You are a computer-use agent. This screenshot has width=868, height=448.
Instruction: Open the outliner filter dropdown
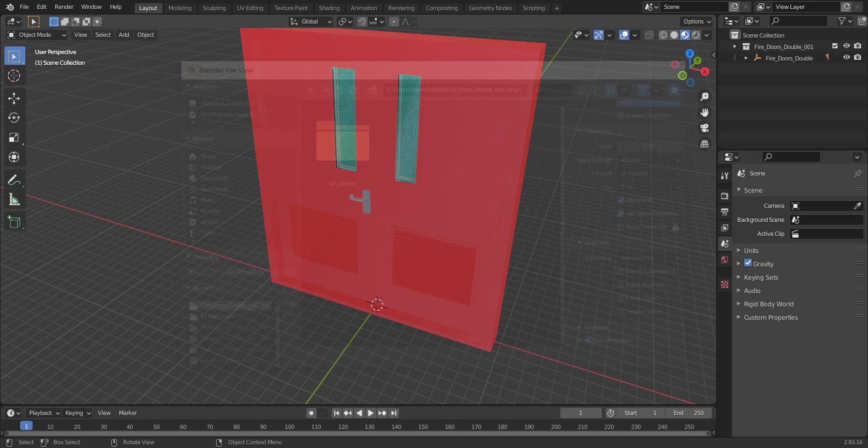coord(844,21)
